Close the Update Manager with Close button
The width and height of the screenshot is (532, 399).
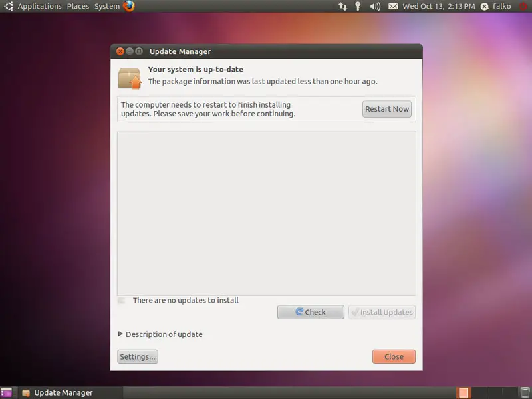coord(394,356)
